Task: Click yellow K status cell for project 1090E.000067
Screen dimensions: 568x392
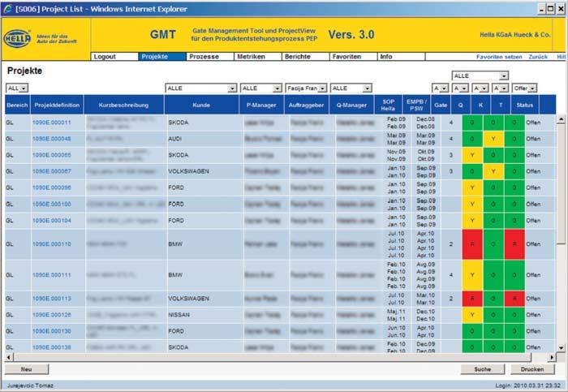Action: [x=493, y=171]
